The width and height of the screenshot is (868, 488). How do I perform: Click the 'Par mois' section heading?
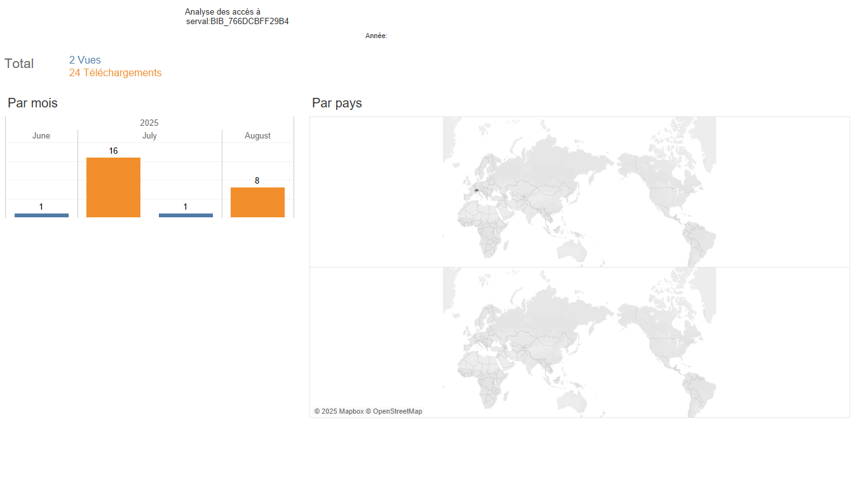pos(32,103)
